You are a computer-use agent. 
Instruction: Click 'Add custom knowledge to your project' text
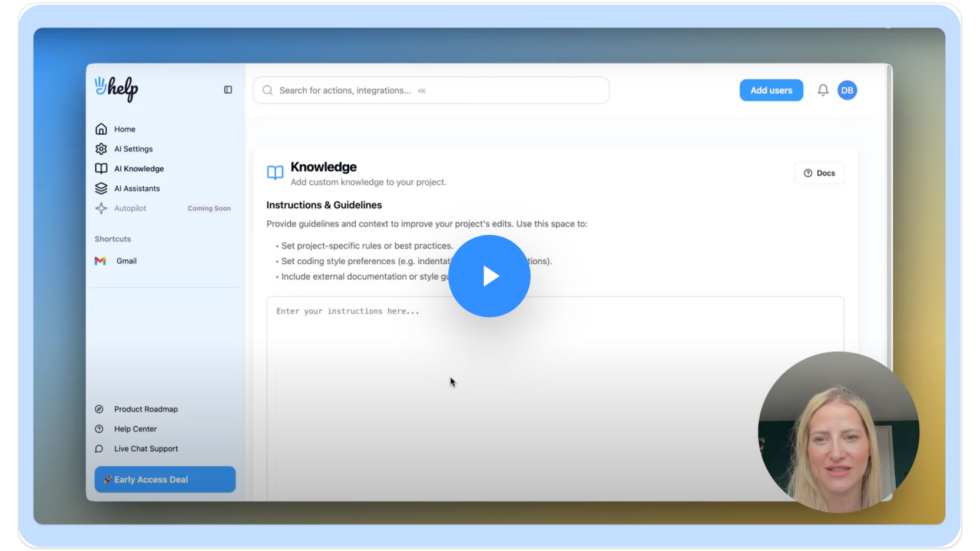368,182
